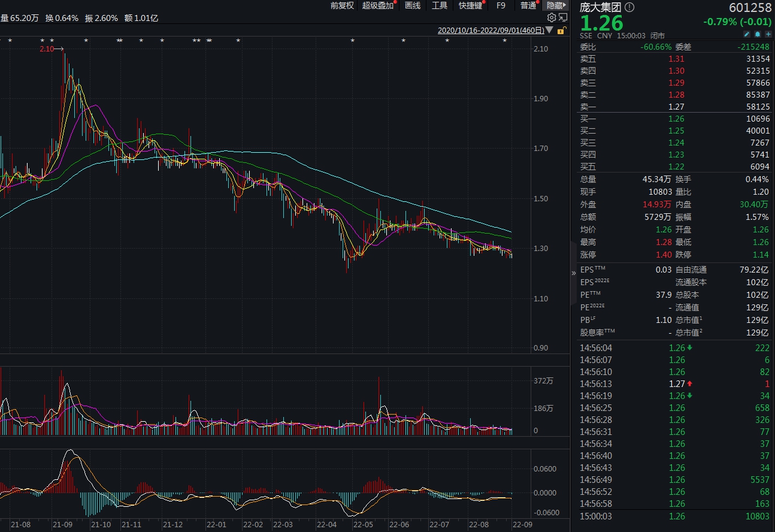Select 买一 bid price 1.26
The height and width of the screenshot is (532, 775).
point(676,119)
